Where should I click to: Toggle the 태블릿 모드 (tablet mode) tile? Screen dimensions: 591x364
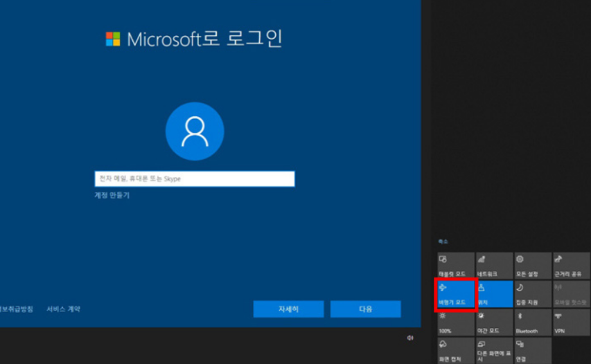tap(456, 266)
